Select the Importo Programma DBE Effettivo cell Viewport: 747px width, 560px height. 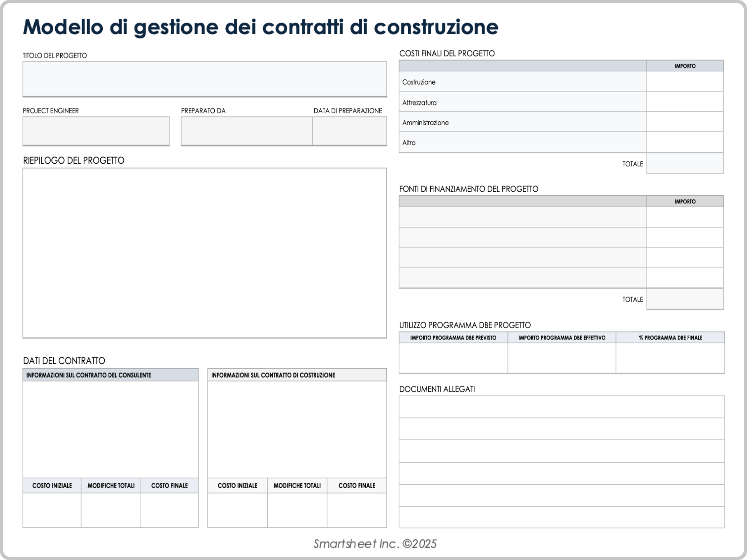click(x=562, y=358)
